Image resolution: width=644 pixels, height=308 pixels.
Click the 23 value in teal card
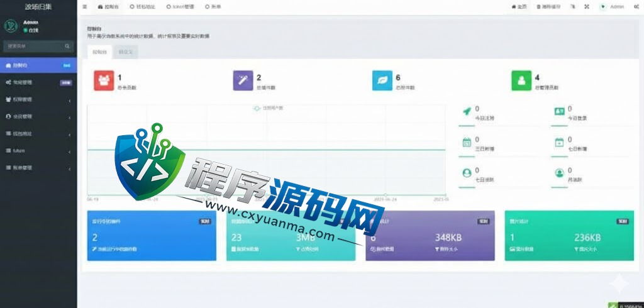236,238
